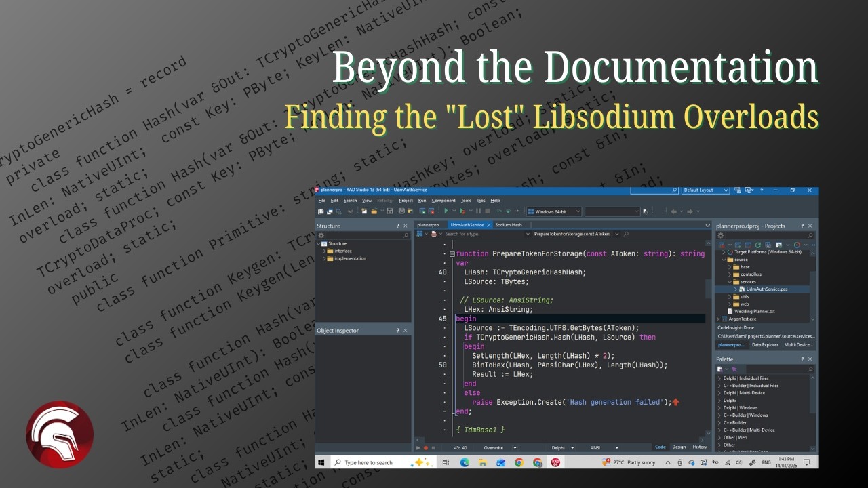
Task: Click the Windows 'Type here to search' box
Action: point(383,462)
